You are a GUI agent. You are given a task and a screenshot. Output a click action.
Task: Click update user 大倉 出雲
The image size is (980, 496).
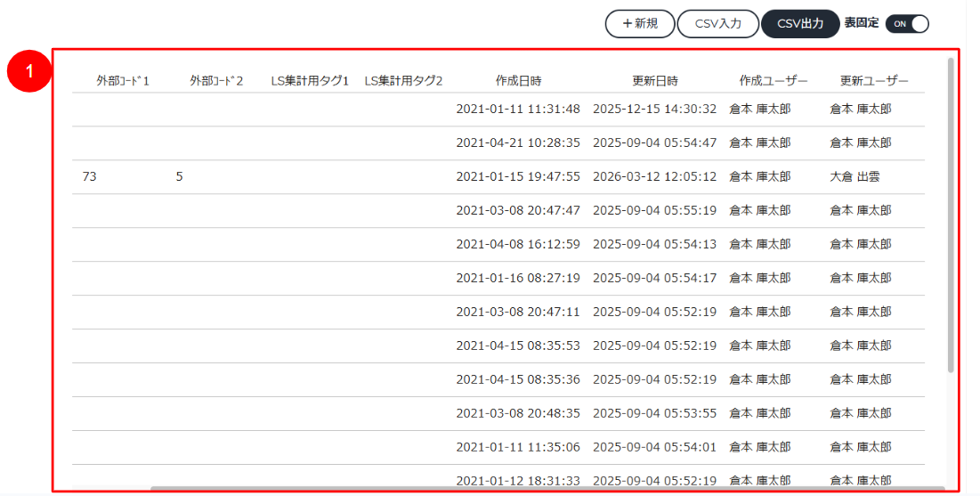pyautogui.click(x=854, y=176)
